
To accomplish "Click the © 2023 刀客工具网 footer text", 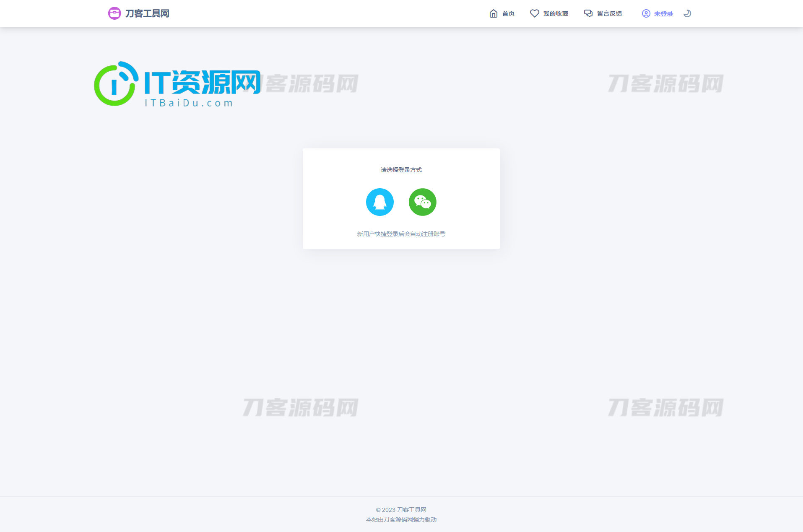I will (401, 510).
